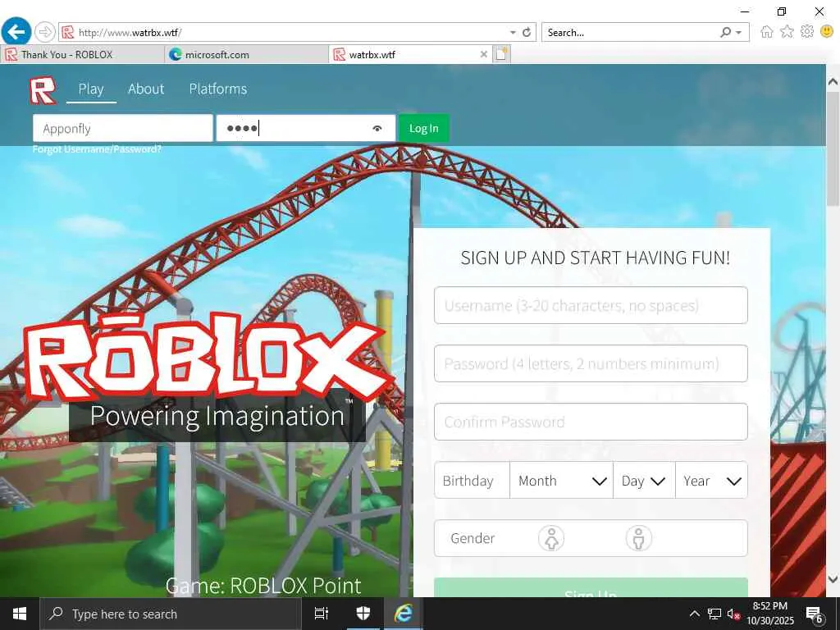Open Windows Security shield on the taskbar
Screen dimensions: 840x630
point(363,614)
